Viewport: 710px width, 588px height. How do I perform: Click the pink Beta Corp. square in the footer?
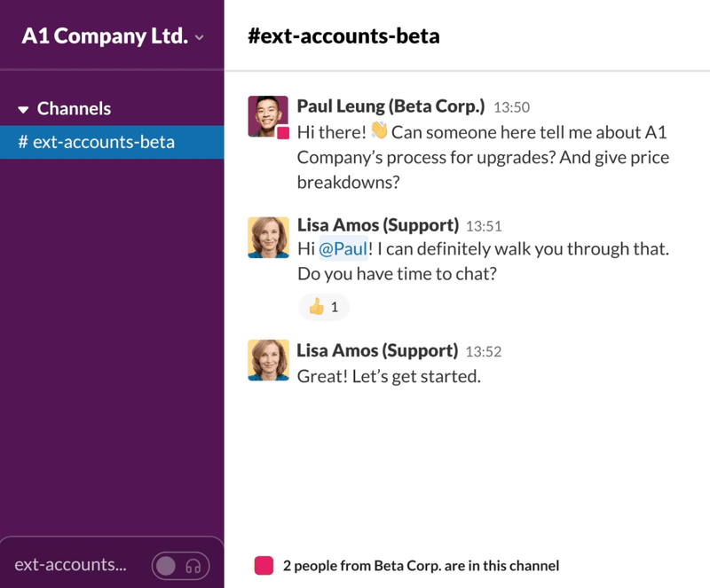[x=261, y=565]
